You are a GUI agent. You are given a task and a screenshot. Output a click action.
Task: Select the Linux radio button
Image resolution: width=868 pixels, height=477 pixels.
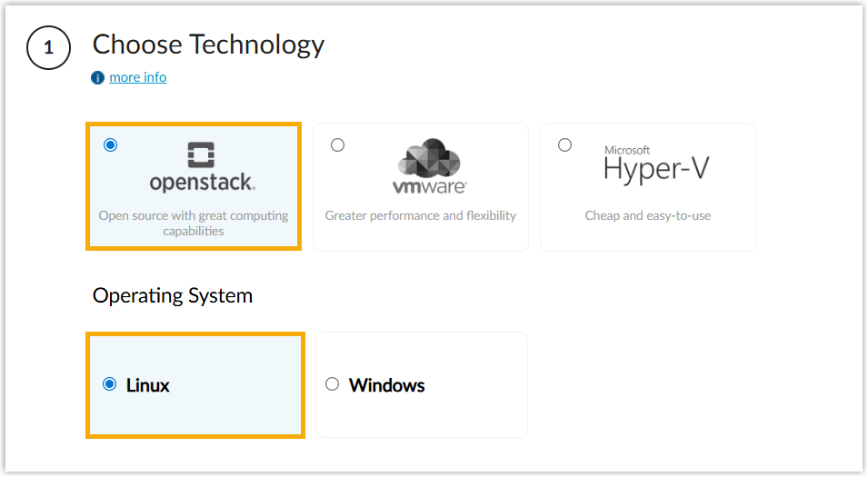pyautogui.click(x=110, y=384)
